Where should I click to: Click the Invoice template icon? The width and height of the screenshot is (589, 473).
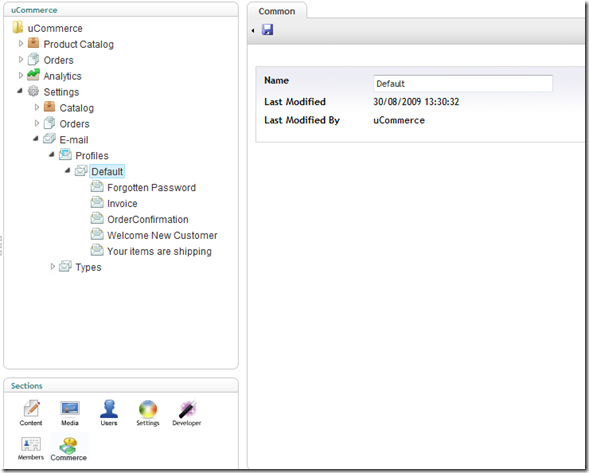point(97,202)
